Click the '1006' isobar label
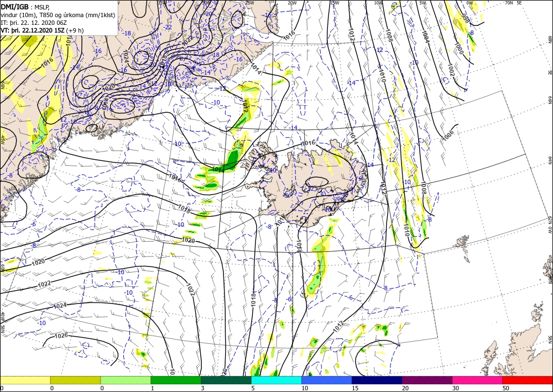The width and height of the screenshot is (553, 392). [x=448, y=135]
